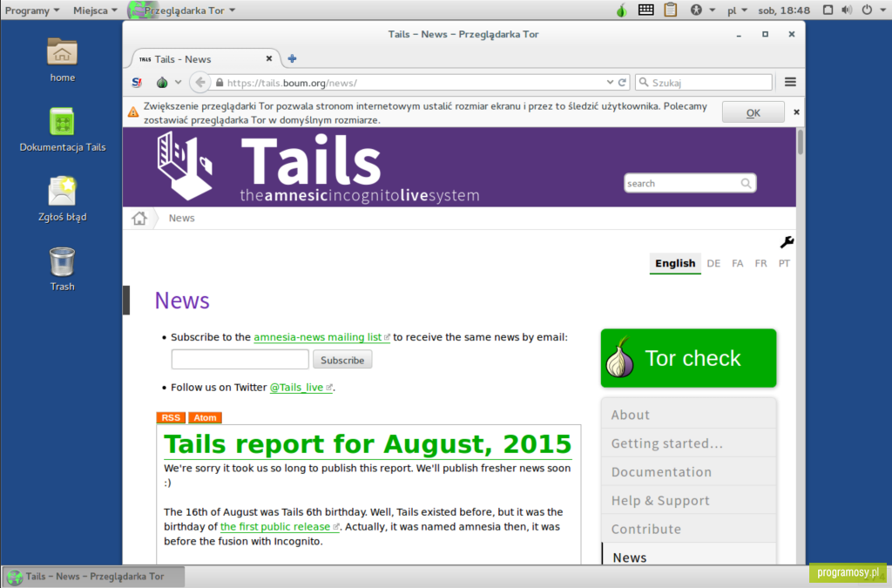Switch page language to FA
The width and height of the screenshot is (892, 588).
737,263
